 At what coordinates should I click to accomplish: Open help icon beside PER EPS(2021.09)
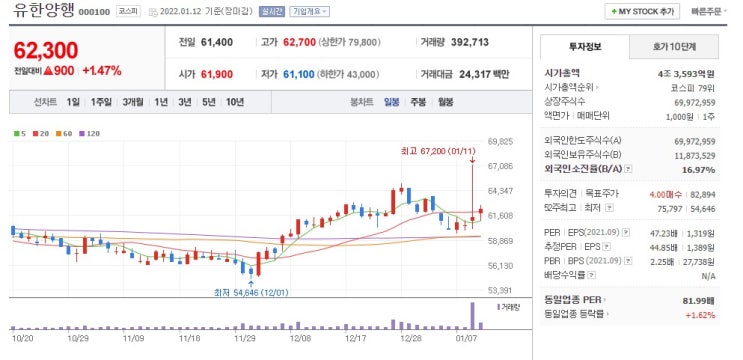click(x=626, y=233)
